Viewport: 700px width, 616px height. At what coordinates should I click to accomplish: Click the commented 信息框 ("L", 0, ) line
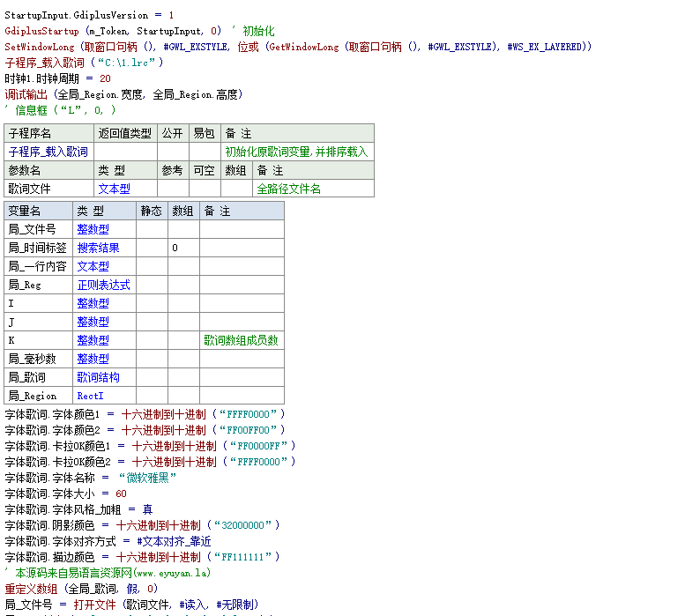click(x=60, y=110)
